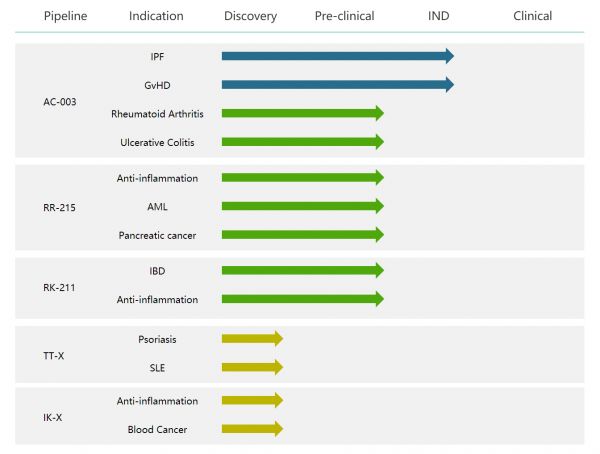Select the Clinical stage header
600x454 pixels.
[x=532, y=16]
